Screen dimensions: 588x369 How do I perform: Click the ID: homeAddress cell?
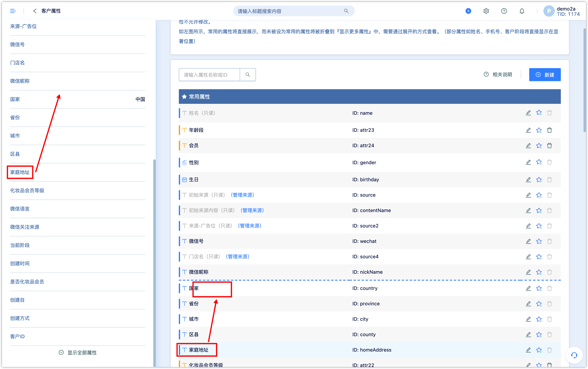pyautogui.click(x=372, y=350)
